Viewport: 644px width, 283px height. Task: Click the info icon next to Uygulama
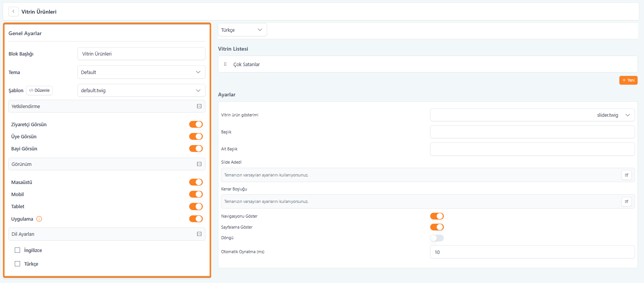[39, 219]
